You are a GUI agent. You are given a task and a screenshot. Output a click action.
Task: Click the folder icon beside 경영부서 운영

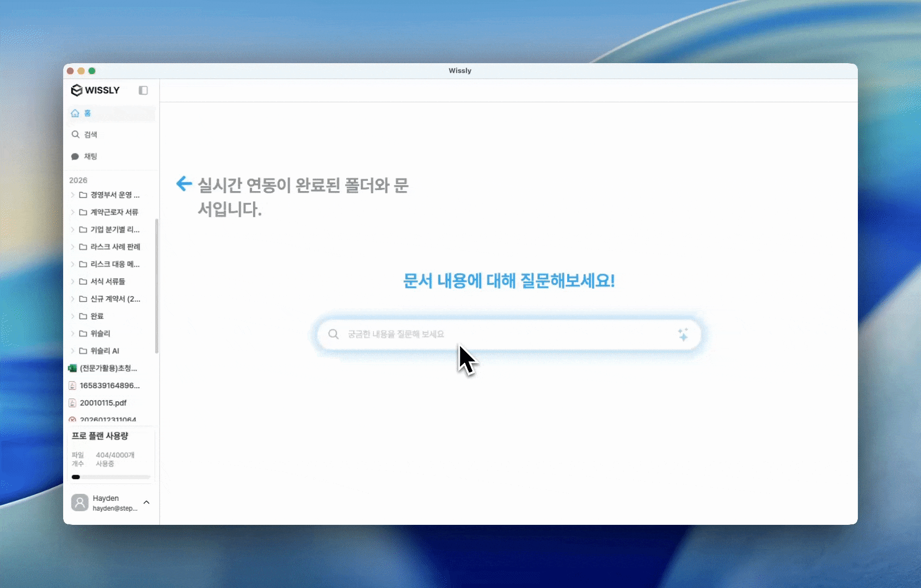tap(83, 195)
